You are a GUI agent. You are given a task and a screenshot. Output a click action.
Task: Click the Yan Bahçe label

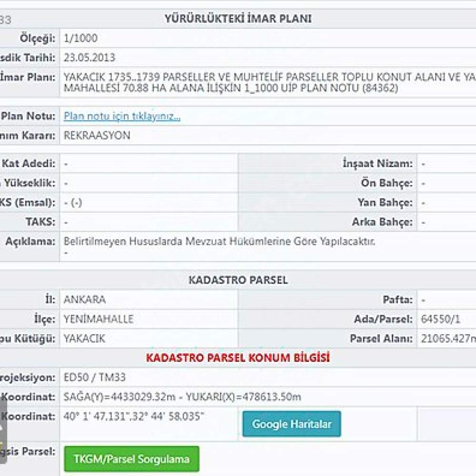coord(385,202)
